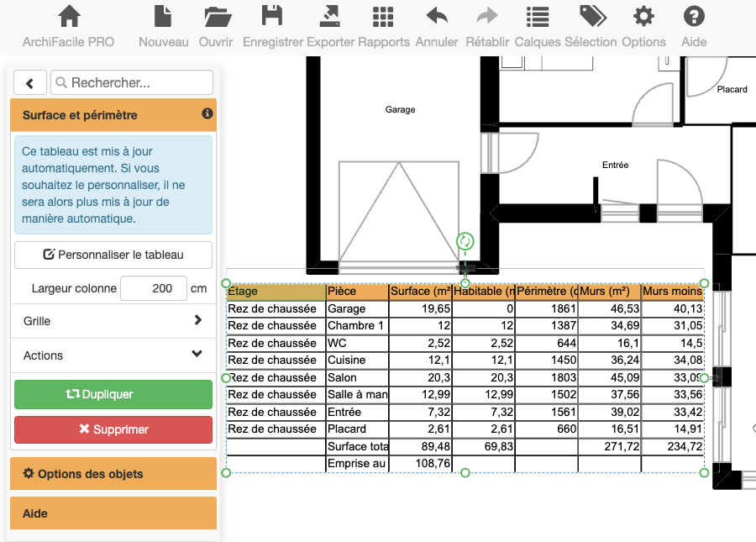Click the Exporter toolbar icon

pyautogui.click(x=330, y=17)
